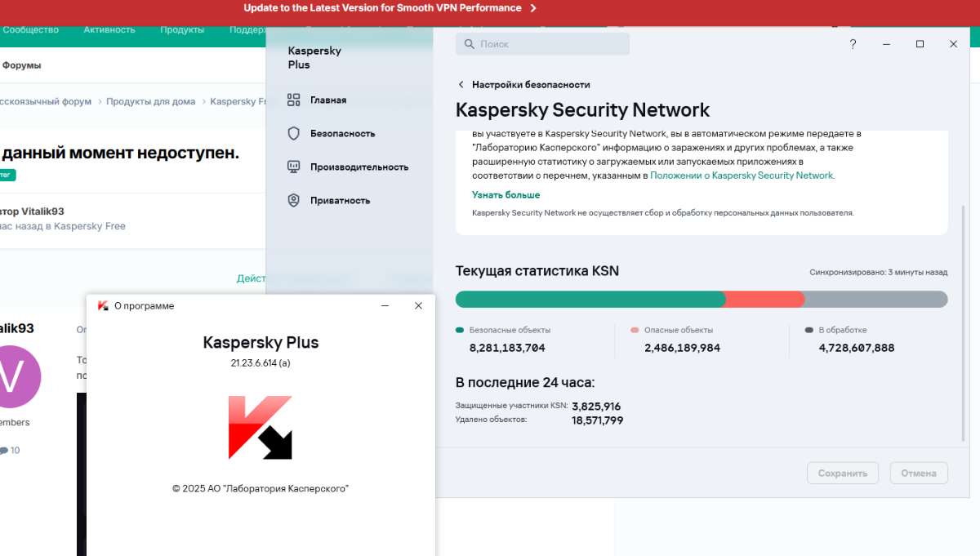Viewport: 980px width, 556px height.
Task: Open the Главная section icon
Action: (x=294, y=100)
